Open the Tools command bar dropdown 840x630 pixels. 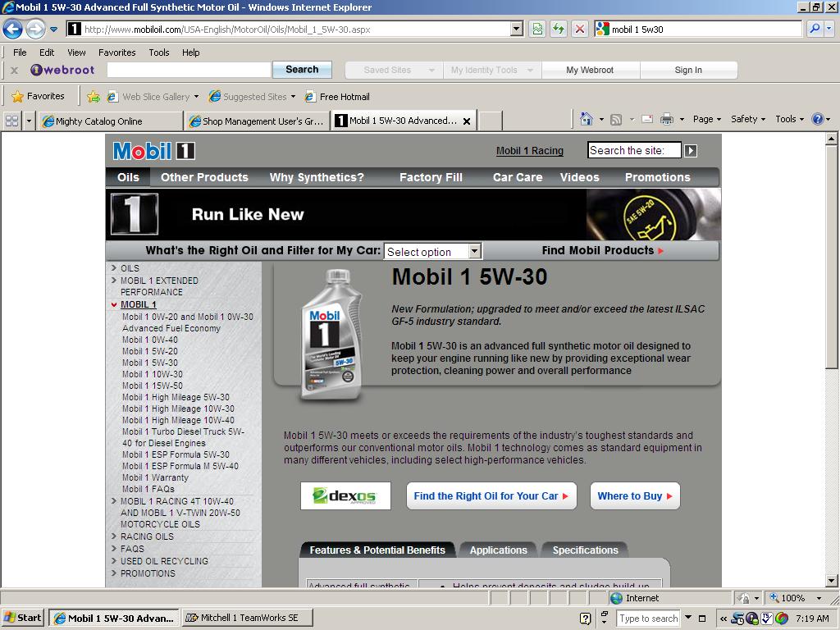tap(790, 119)
